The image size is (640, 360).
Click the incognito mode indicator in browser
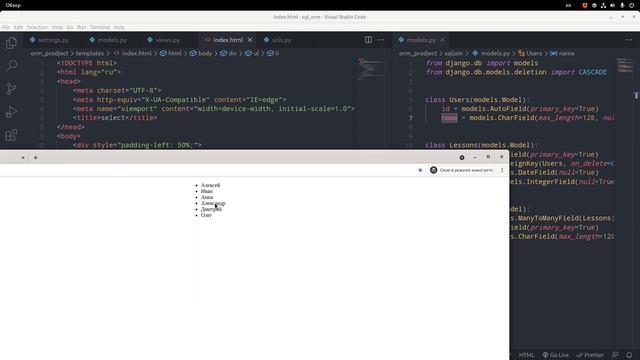461,170
